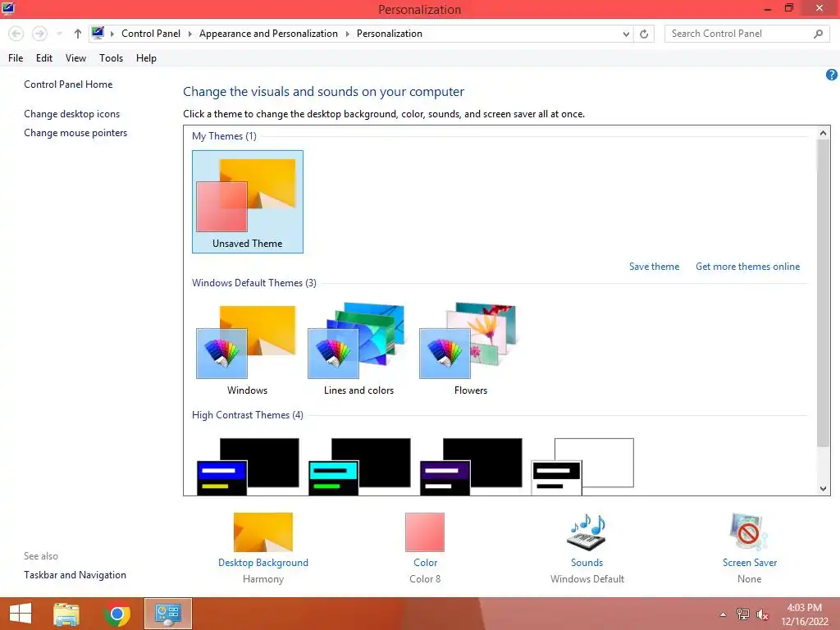Click the theme list scroll down arrow
This screenshot has height=630, width=840.
point(824,489)
